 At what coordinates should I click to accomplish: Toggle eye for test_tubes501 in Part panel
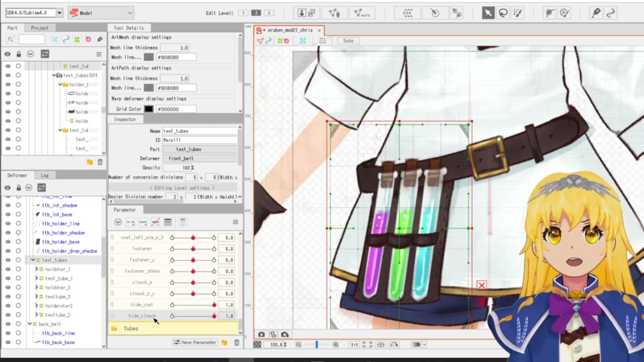click(x=8, y=75)
